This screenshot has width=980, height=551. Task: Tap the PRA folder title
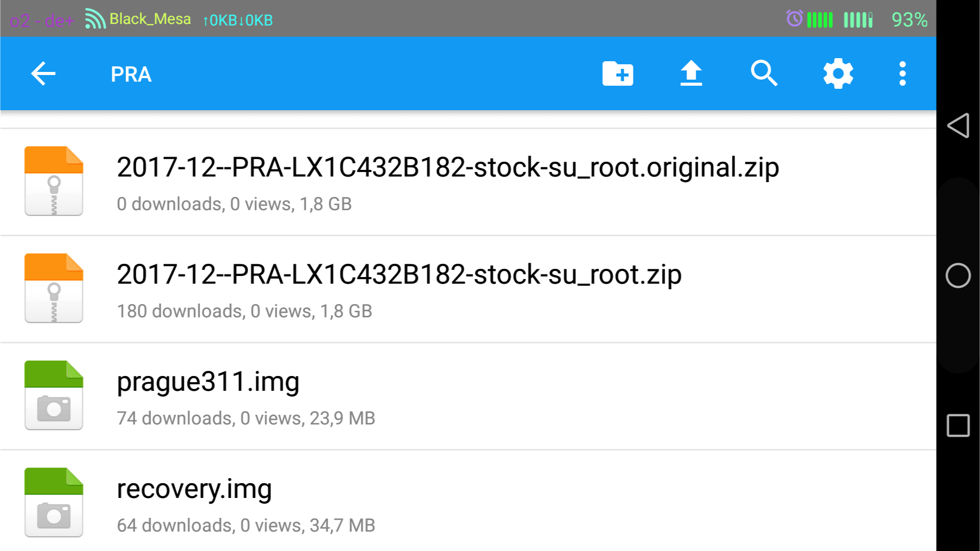(131, 74)
